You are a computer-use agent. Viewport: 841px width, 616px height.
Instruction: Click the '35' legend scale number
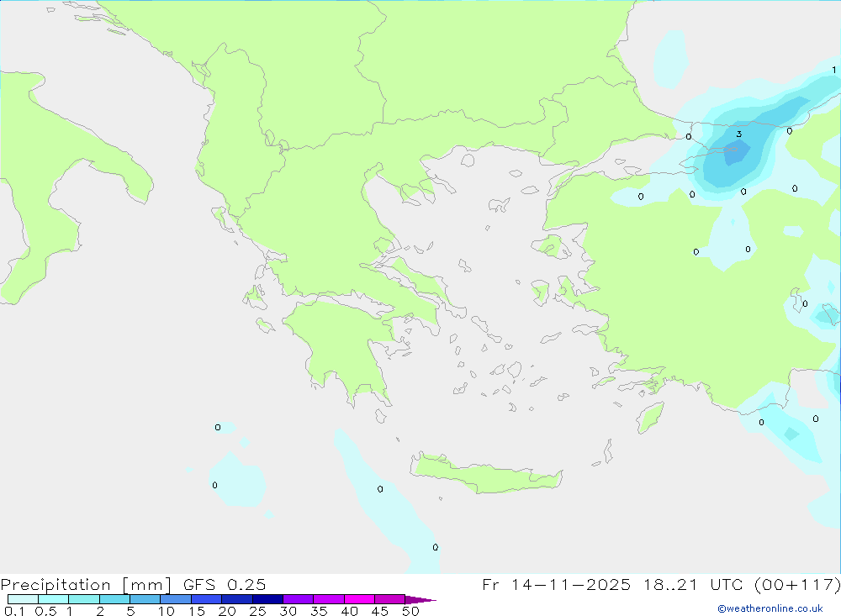(319, 611)
